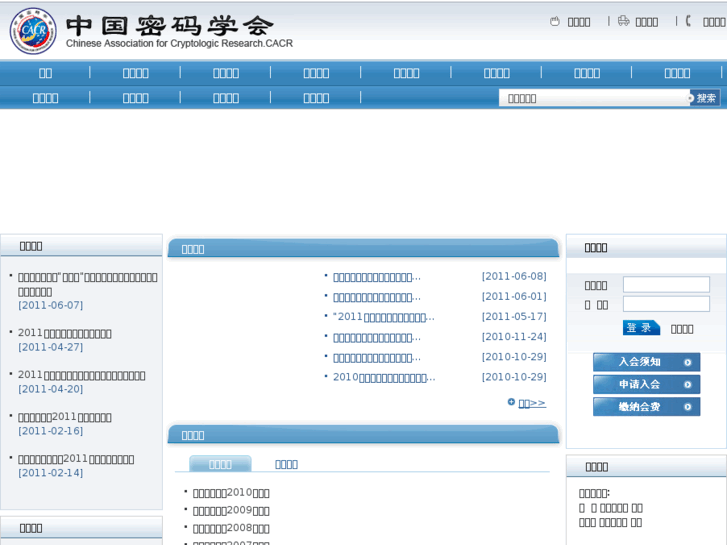The height and width of the screenshot is (545, 727).
Task: Click the plus icon beside the >> link
Action: [x=511, y=402]
